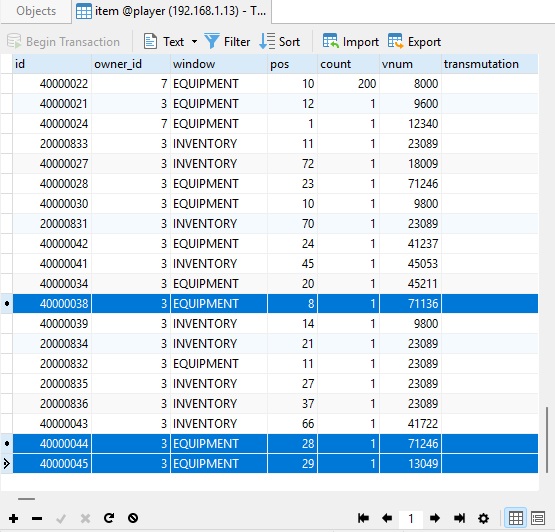Image resolution: width=555 pixels, height=532 pixels.
Task: Select the vnum cell 13049
Action: tap(411, 464)
